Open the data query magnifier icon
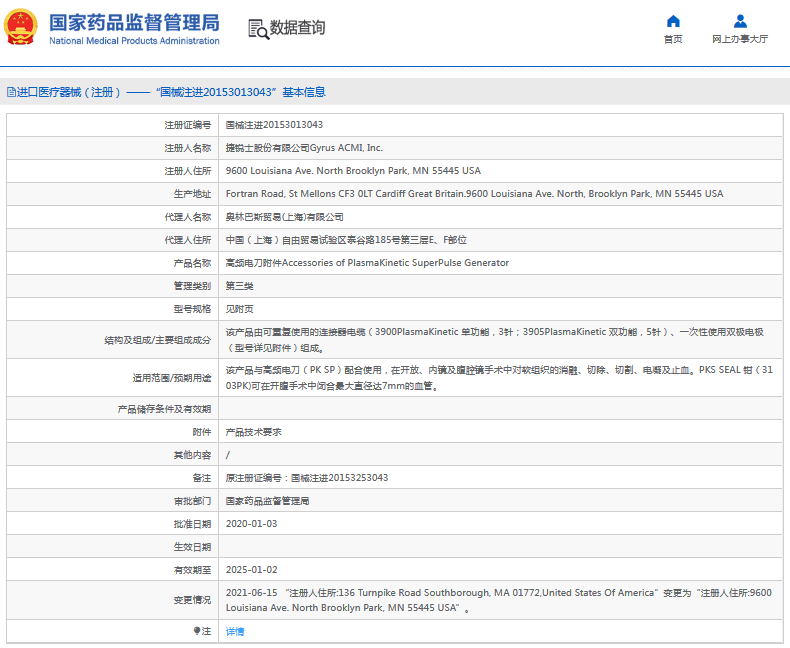Image resolution: width=790 pixels, height=648 pixels. (258, 29)
